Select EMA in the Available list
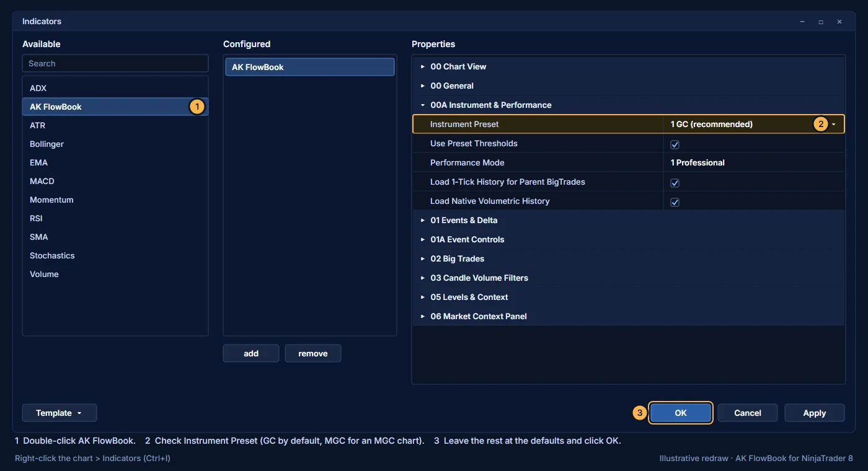The height and width of the screenshot is (471, 868). 115,162
